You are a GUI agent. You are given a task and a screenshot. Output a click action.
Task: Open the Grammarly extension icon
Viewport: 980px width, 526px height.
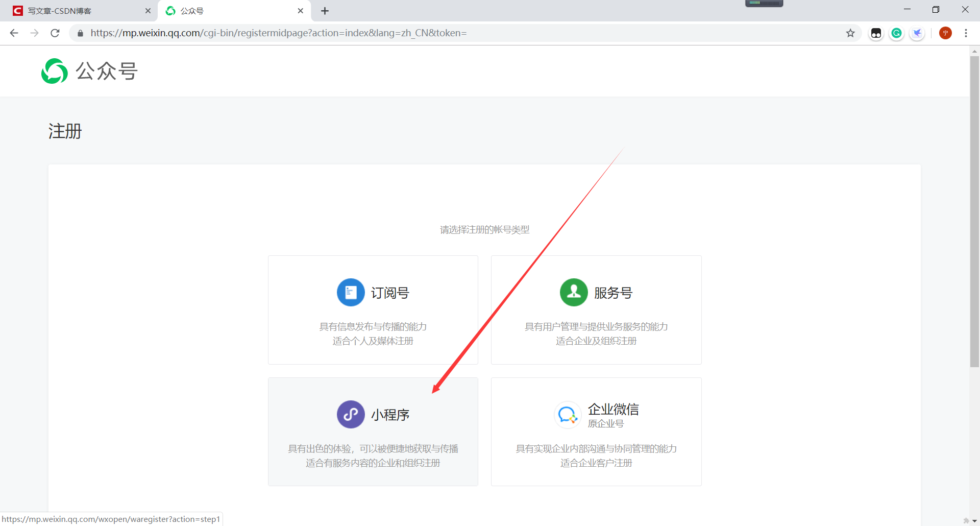896,33
